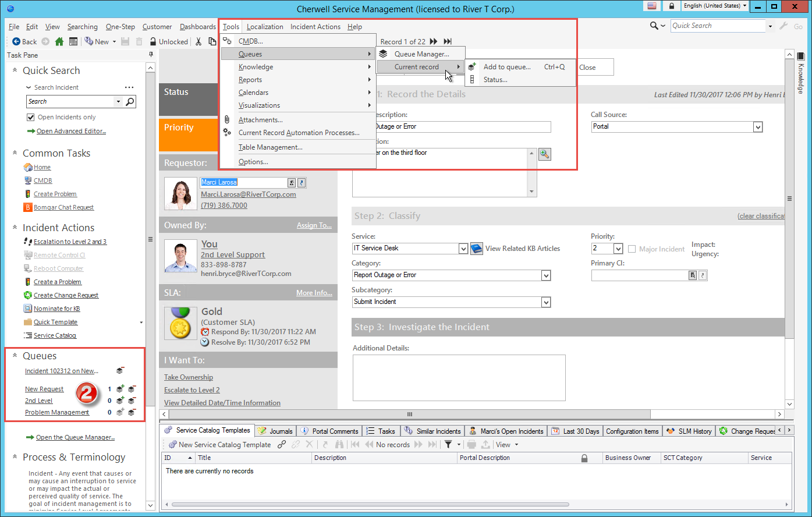The image size is (812, 517).
Task: Open Knowledge submenu in Tools menu
Action: (299, 67)
